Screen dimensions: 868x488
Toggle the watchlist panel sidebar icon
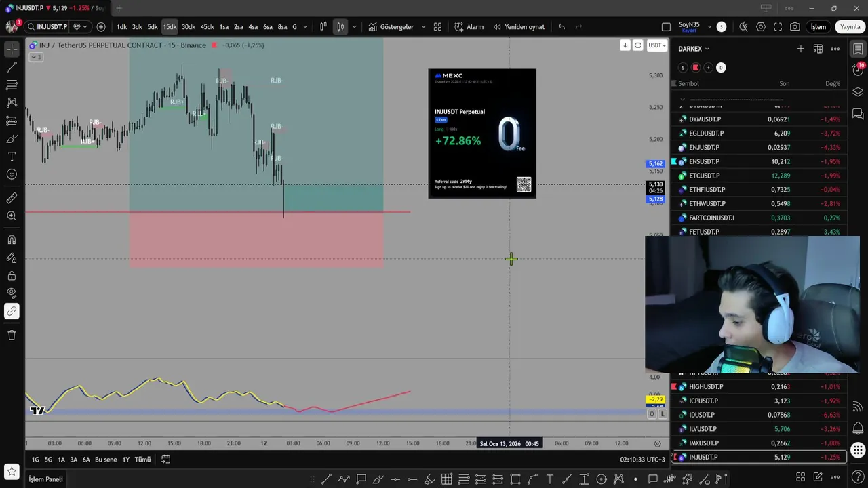pyautogui.click(x=858, y=49)
